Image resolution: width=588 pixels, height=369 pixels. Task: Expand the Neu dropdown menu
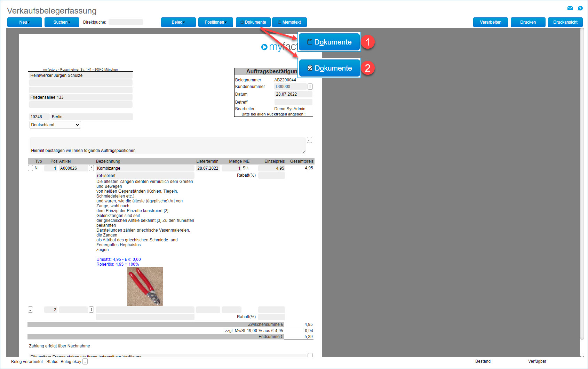[x=25, y=22]
